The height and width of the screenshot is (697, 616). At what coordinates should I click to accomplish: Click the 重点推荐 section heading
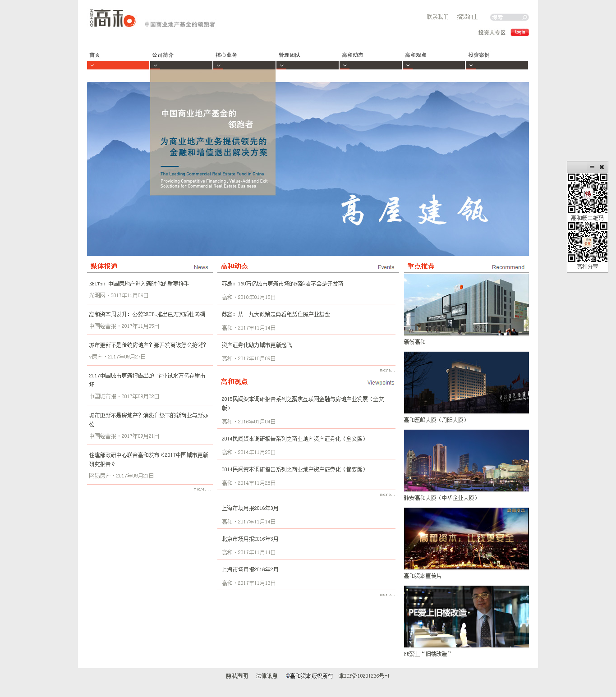tap(421, 266)
